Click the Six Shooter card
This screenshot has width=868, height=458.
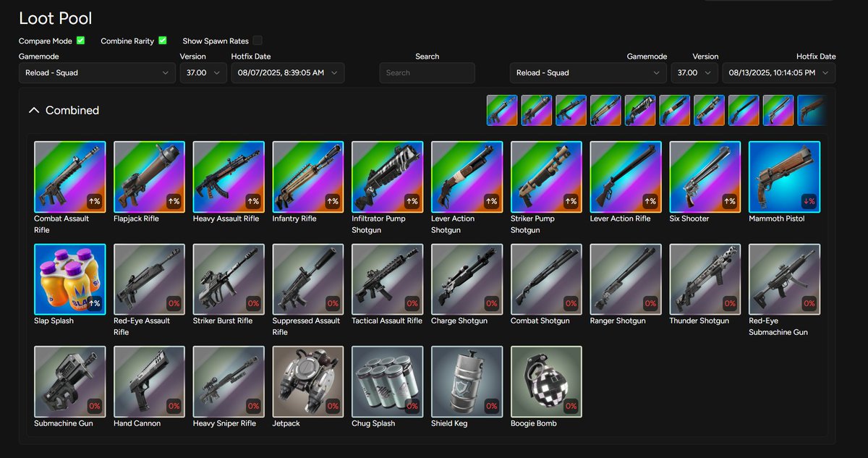coord(705,177)
